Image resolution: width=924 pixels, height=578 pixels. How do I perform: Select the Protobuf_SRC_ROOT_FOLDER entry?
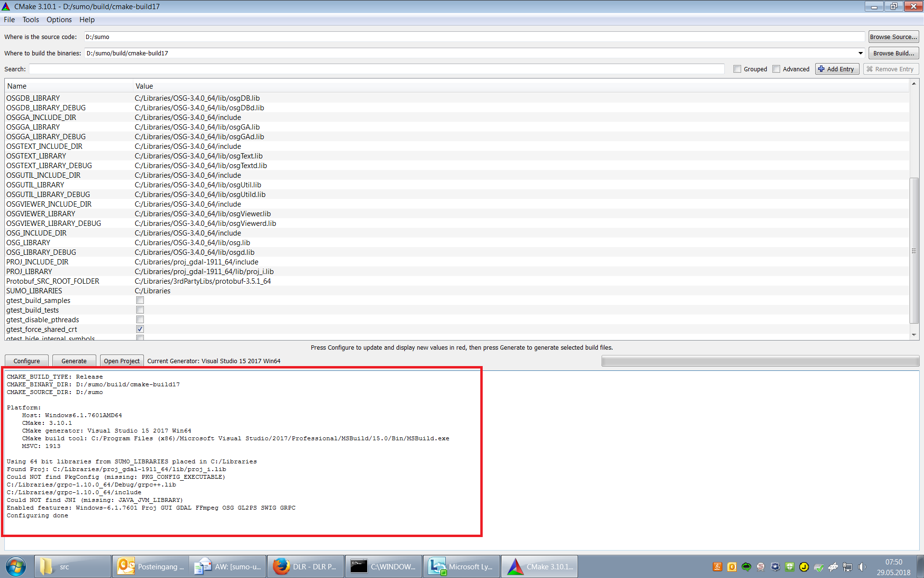point(53,281)
